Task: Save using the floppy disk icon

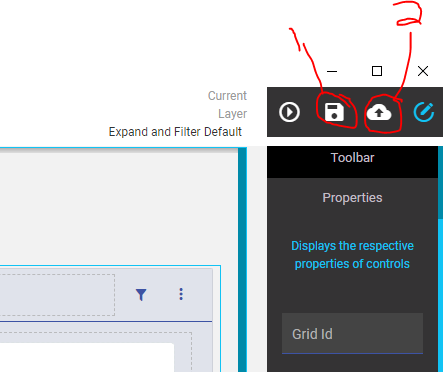Action: (334, 112)
